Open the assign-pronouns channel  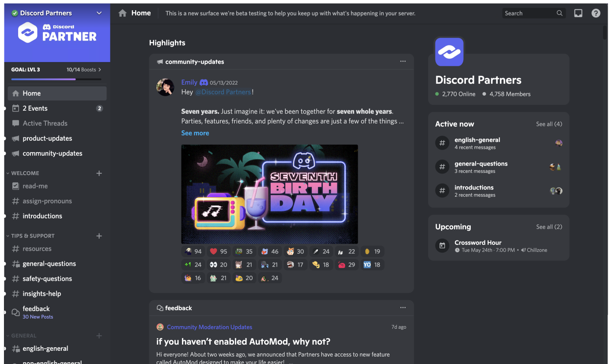click(x=57, y=201)
